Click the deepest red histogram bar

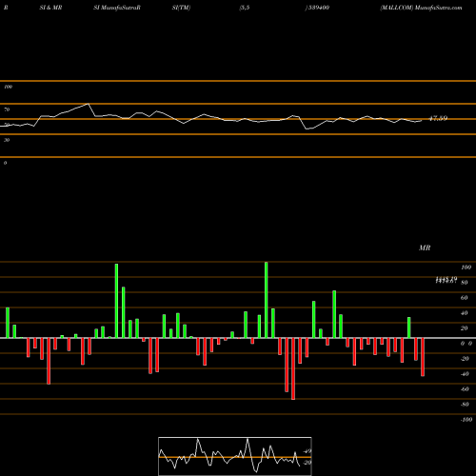[293, 368]
